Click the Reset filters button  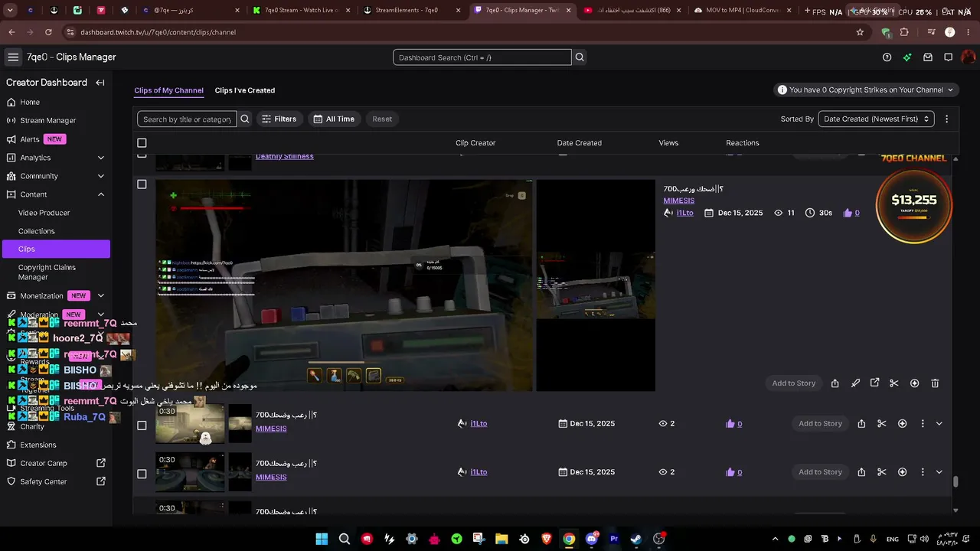point(382,119)
